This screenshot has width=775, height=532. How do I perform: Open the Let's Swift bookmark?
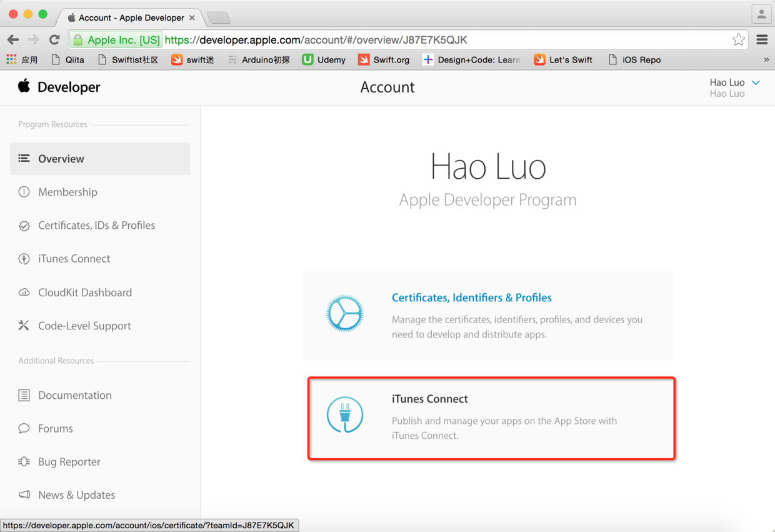pos(563,59)
